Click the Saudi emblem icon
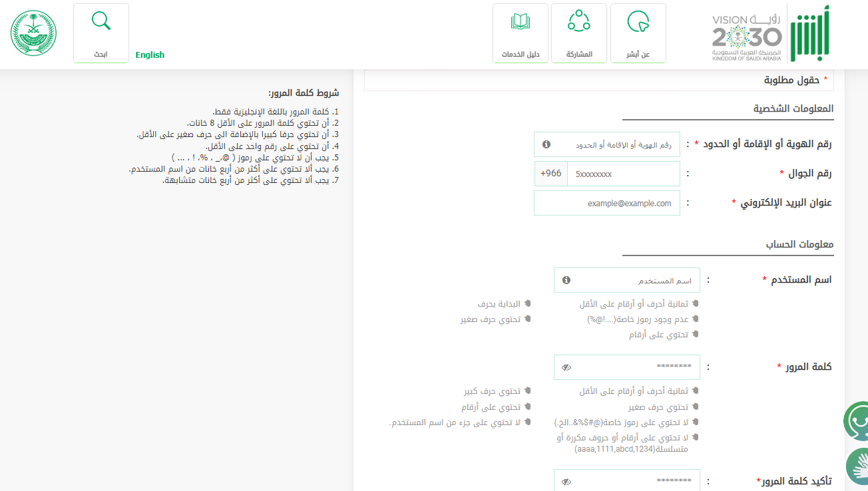This screenshot has height=491, width=868. (34, 33)
